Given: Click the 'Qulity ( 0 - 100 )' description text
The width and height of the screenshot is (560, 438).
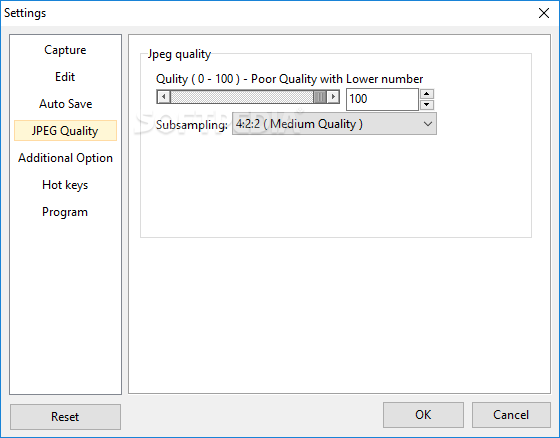Looking at the screenshot, I should 289,79.
